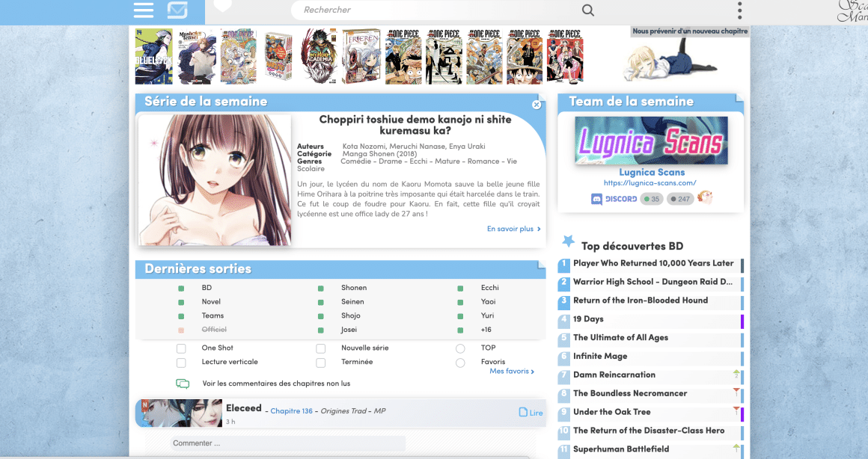868x459 pixels.
Task: Click the heart icon next to the header
Action: pos(223,6)
